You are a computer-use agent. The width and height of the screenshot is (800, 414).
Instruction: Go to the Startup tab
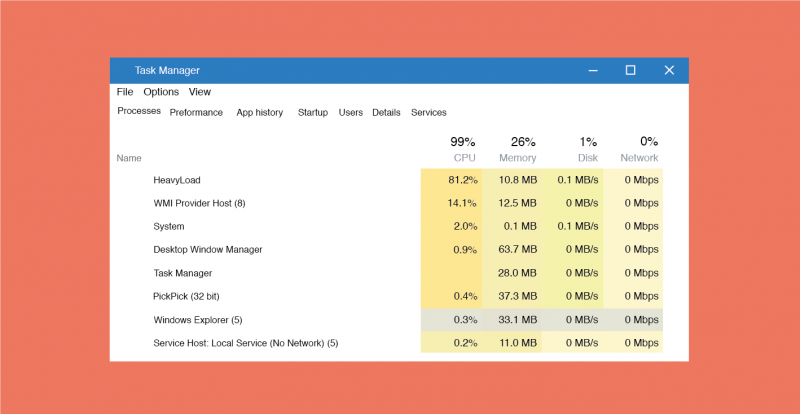(312, 113)
